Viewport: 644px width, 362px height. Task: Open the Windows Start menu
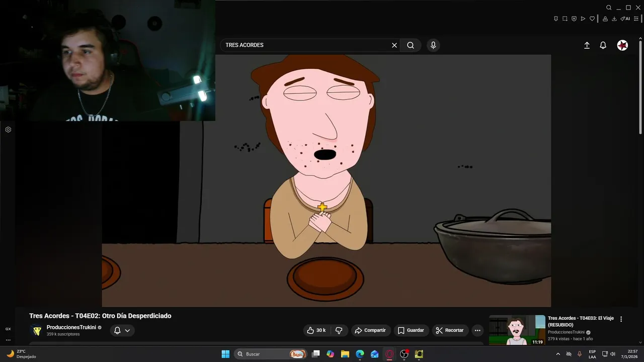225,354
